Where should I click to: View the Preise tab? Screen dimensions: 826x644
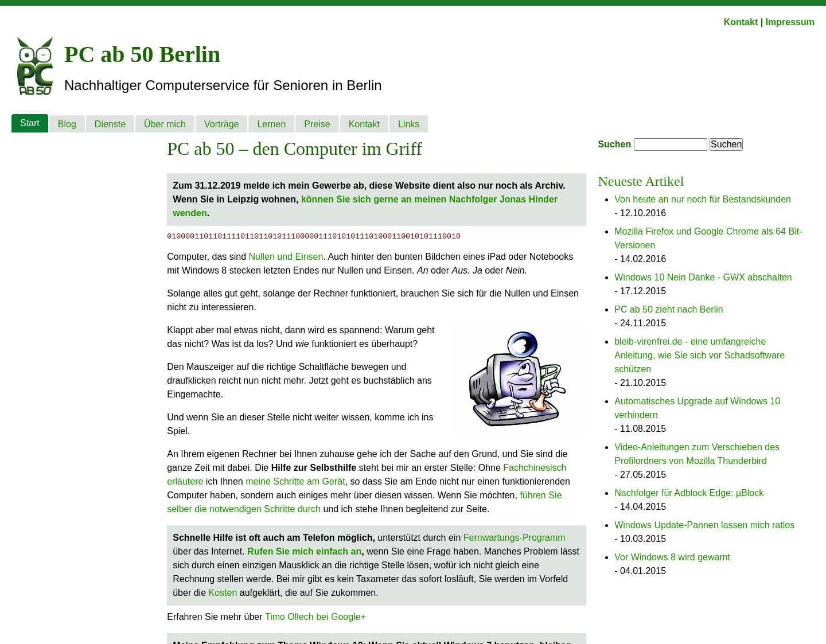click(317, 124)
